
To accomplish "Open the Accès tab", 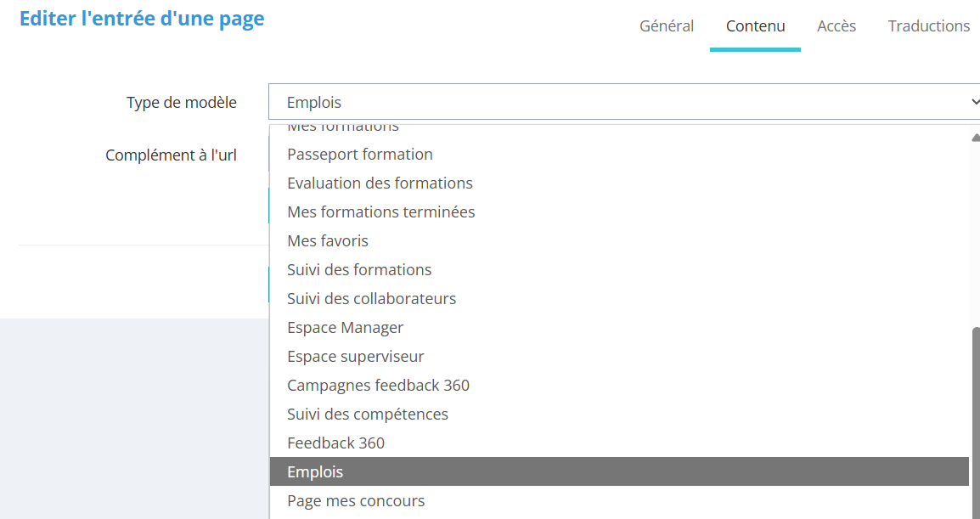I will [x=836, y=26].
